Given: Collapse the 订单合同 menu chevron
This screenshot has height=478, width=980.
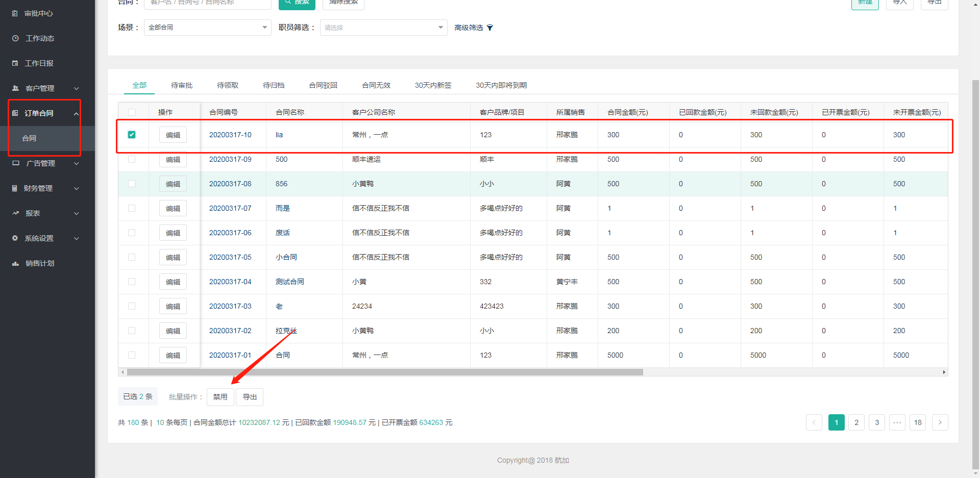Looking at the screenshot, I should point(77,113).
